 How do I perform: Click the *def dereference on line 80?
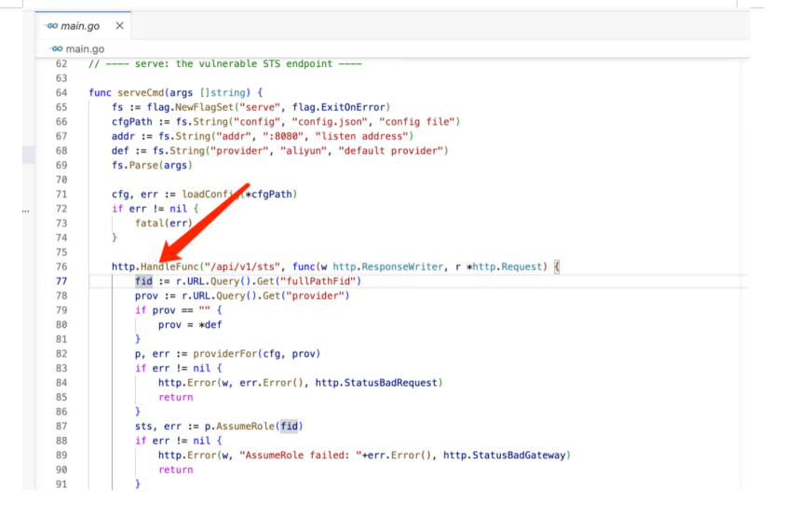coord(210,325)
